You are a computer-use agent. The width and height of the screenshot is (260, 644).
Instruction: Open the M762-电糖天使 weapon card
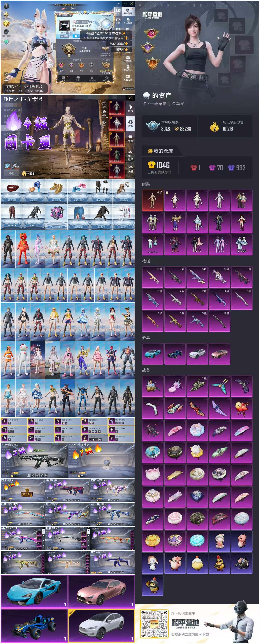(x=67, y=515)
